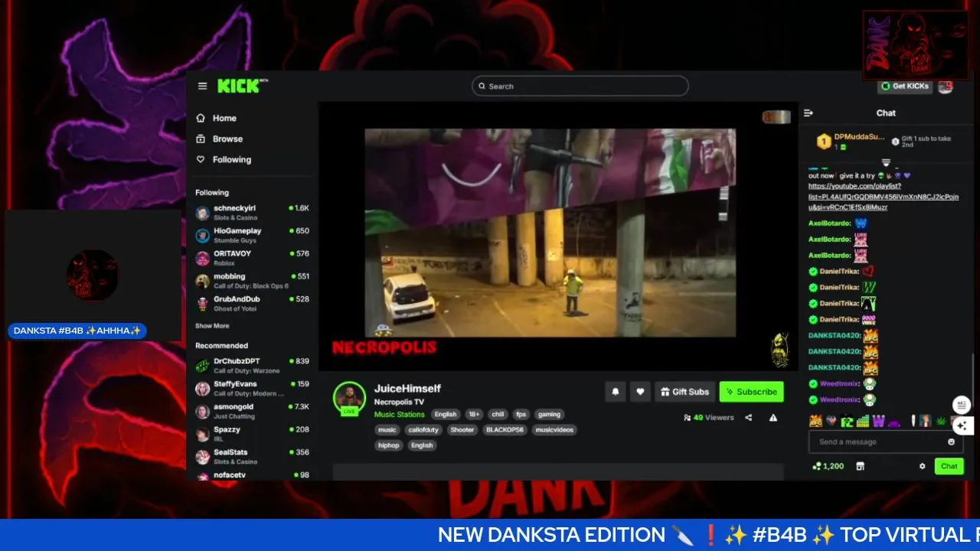Open the hamburger menu beside the Kick logo
Image resolution: width=980 pixels, height=551 pixels.
202,86
